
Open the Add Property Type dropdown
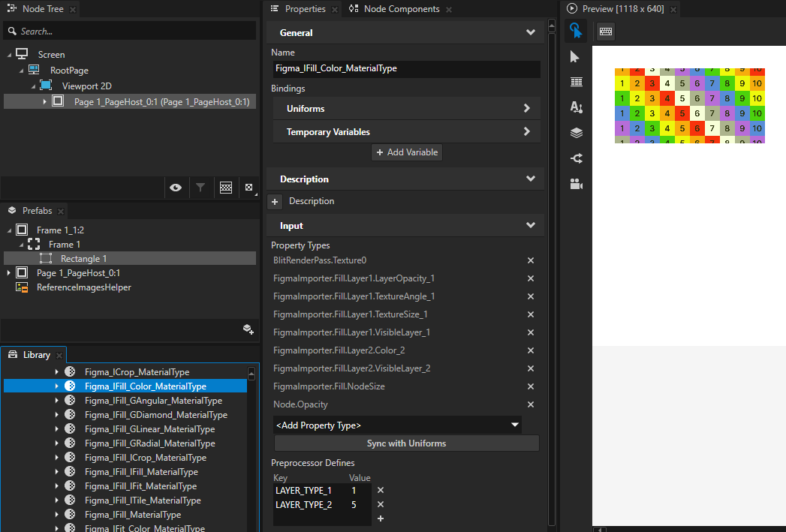coord(396,424)
